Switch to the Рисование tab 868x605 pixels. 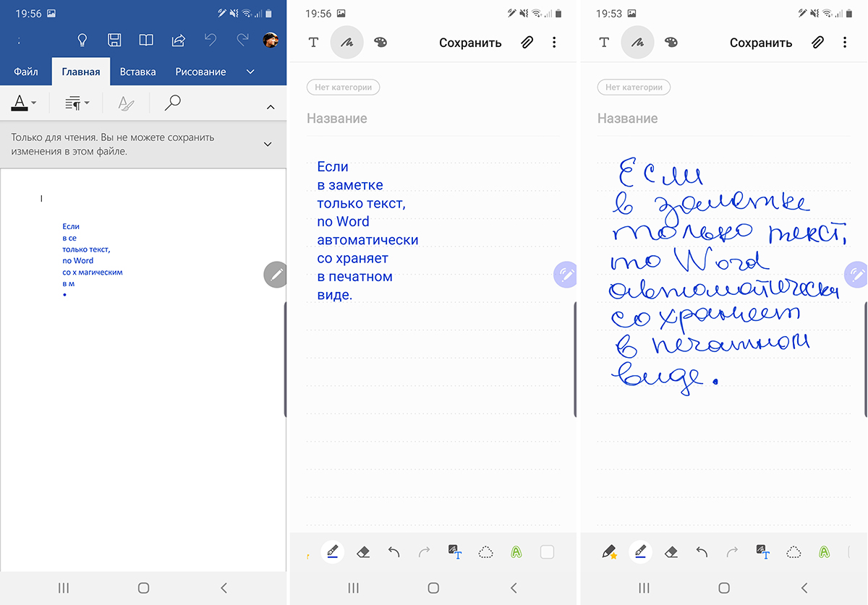tap(200, 72)
